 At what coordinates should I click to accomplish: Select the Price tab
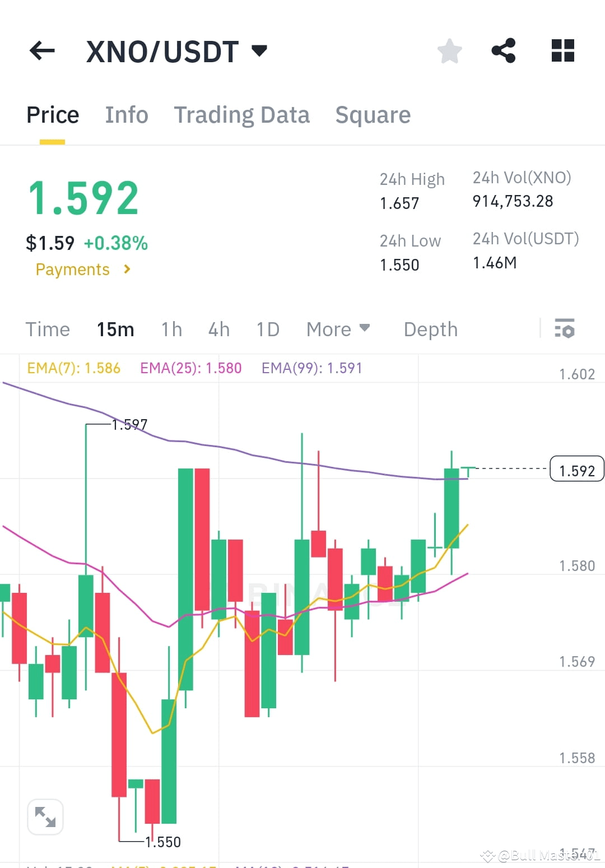pos(52,114)
